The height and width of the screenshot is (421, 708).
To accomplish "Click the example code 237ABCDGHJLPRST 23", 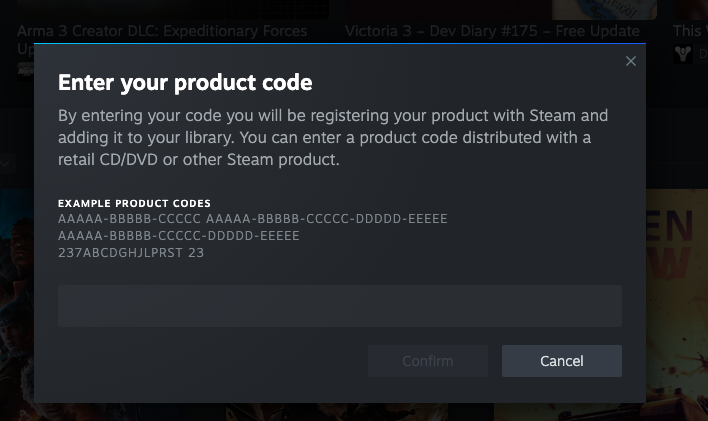I will coord(131,253).
